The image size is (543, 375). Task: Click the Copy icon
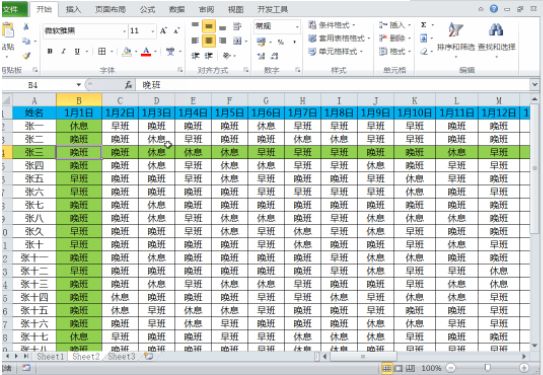26,41
